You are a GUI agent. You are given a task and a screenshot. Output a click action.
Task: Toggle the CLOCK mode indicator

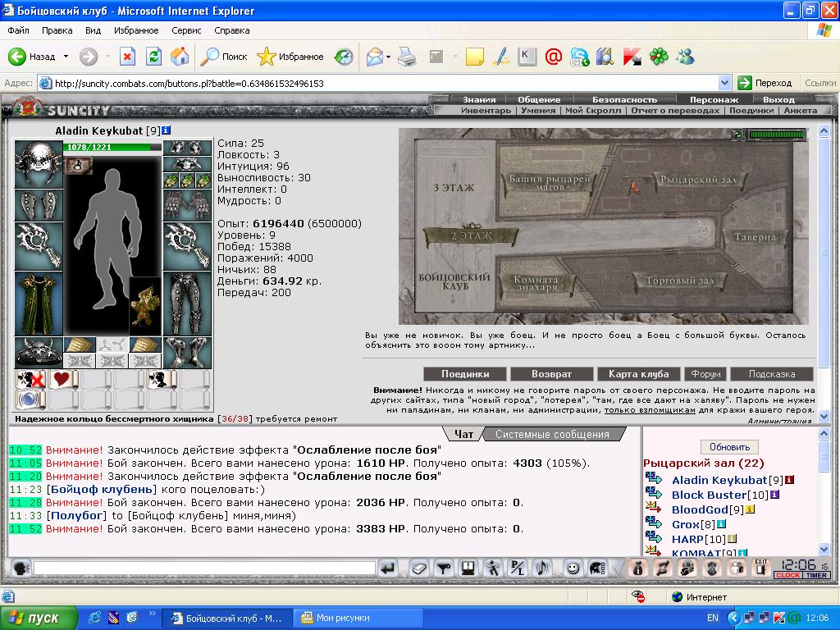coord(788,575)
